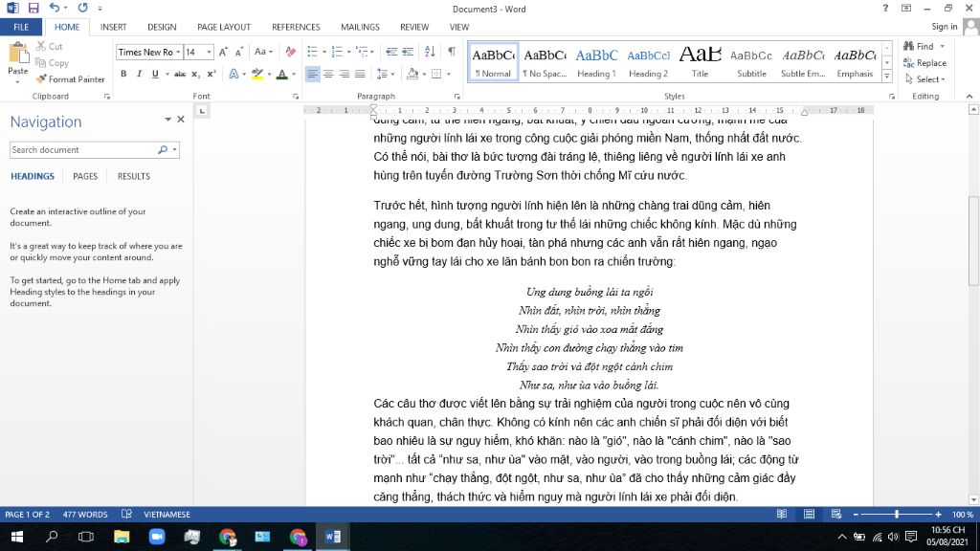This screenshot has width=980, height=551.
Task: Switch to INSERT ribbon tab
Action: 113,27
